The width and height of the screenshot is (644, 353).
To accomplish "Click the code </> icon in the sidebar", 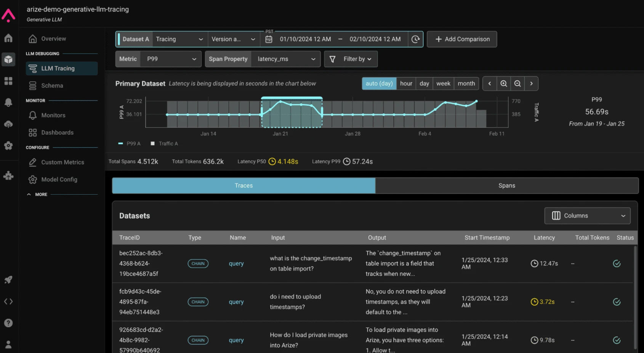I will coord(8,301).
